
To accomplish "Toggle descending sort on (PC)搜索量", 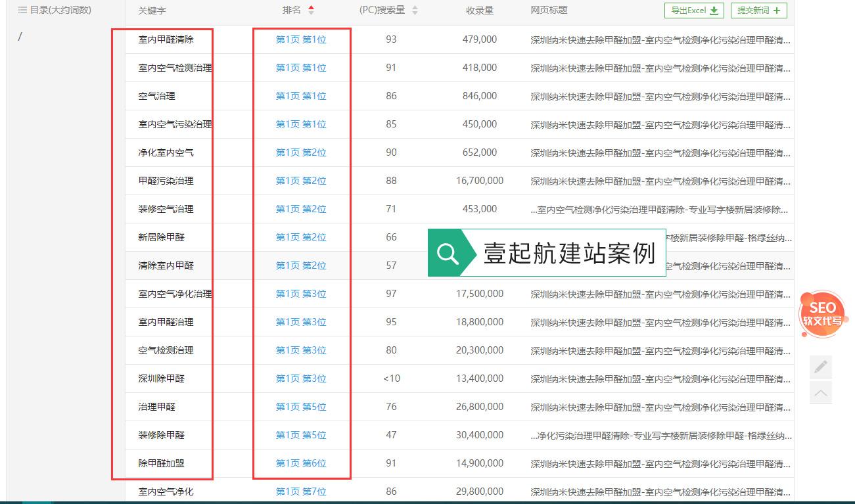I will point(415,12).
